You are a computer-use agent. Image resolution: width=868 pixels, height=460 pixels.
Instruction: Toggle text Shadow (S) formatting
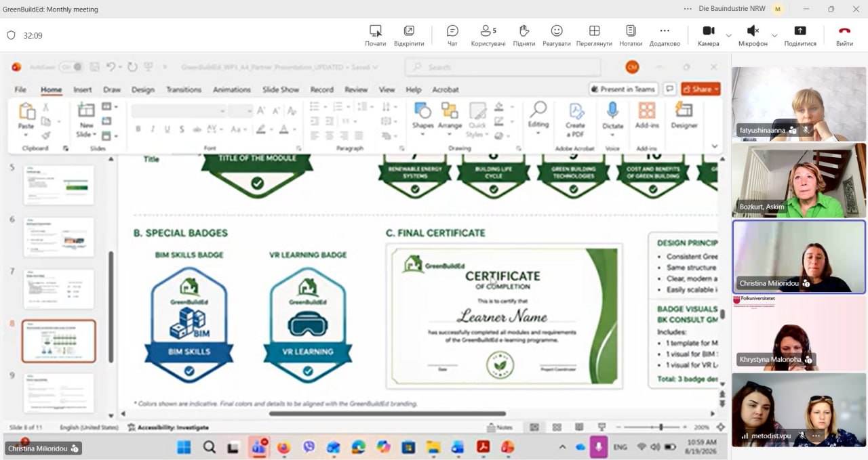(x=182, y=129)
